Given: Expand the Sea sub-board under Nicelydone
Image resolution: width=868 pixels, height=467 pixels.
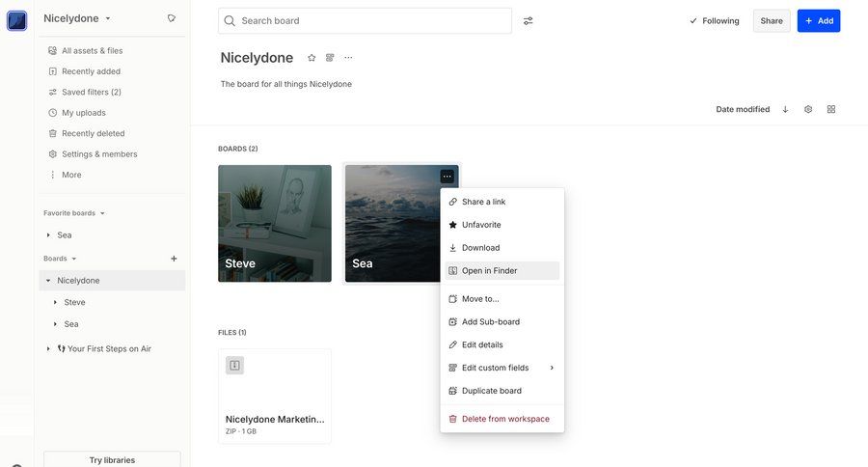Looking at the screenshot, I should click(55, 323).
